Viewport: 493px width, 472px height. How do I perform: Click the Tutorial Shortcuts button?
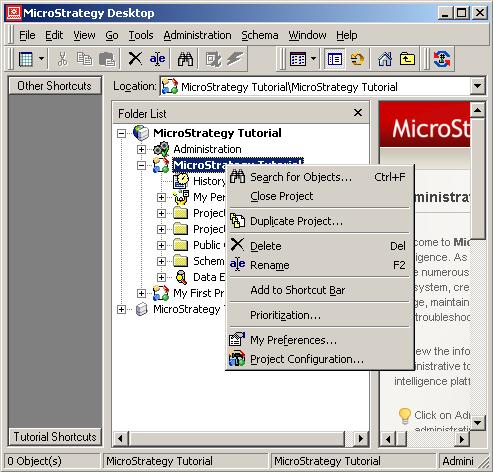(x=55, y=437)
